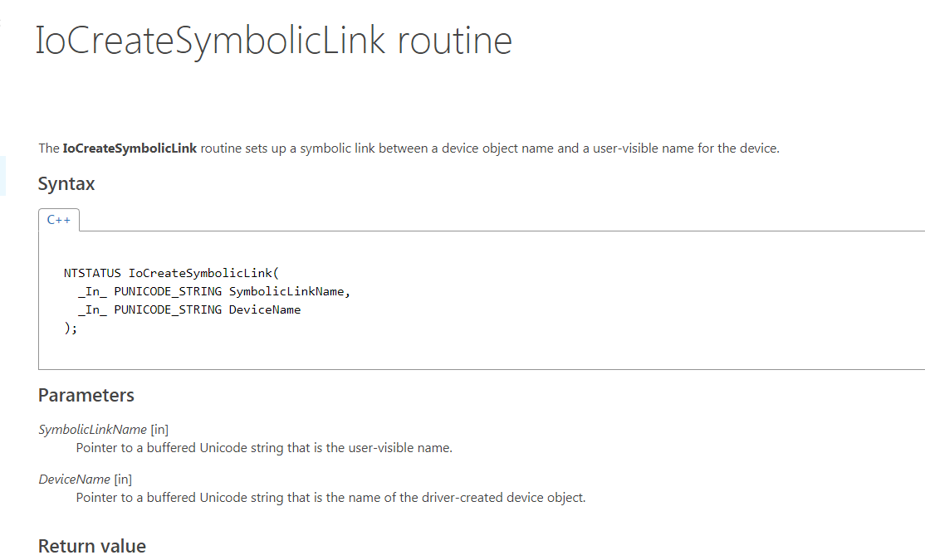Click the user-visible name parameter description
Image resolution: width=925 pixels, height=560 pixels.
coord(264,448)
